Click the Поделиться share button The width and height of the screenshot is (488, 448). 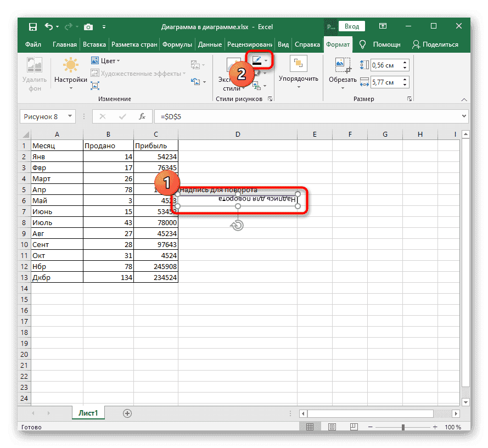435,44
